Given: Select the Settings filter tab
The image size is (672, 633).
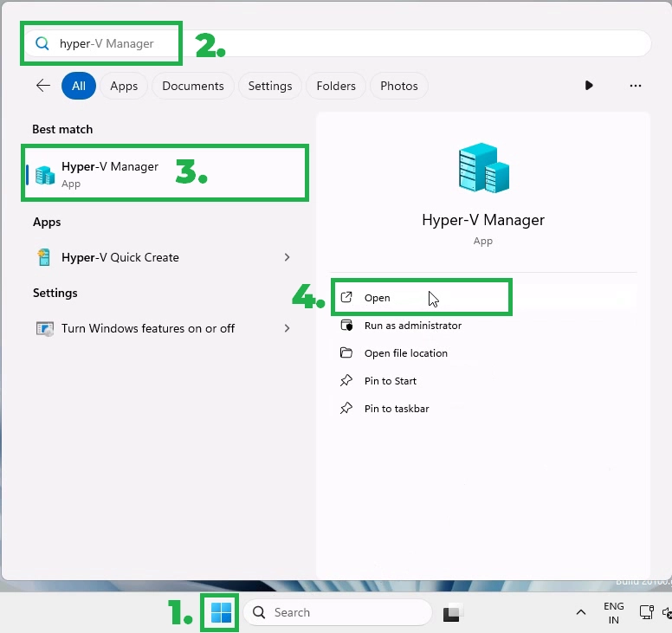Looking at the screenshot, I should pyautogui.click(x=269, y=86).
